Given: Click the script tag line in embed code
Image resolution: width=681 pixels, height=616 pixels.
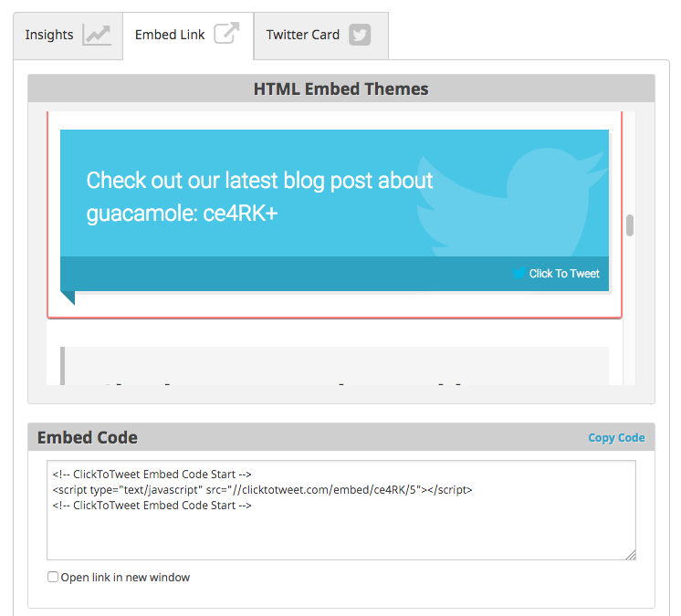Looking at the screenshot, I should pyautogui.click(x=262, y=490).
